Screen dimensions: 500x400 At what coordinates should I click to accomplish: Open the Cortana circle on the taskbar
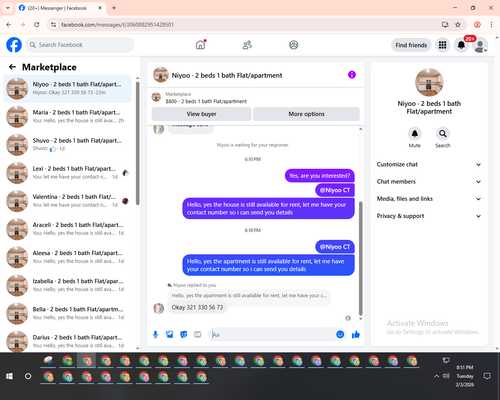tap(28, 376)
